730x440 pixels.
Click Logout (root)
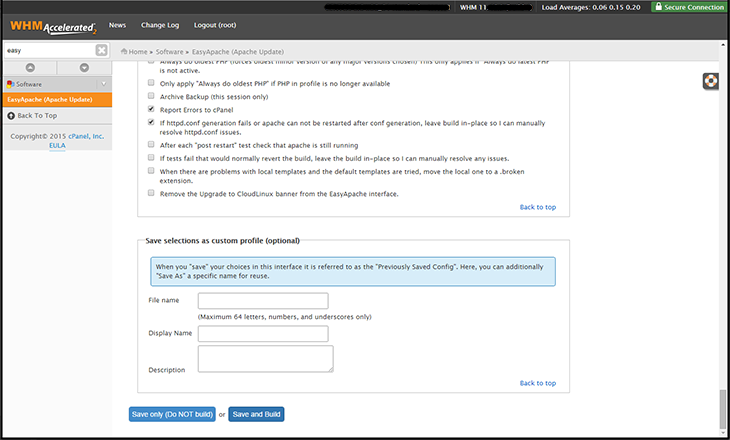(x=215, y=25)
